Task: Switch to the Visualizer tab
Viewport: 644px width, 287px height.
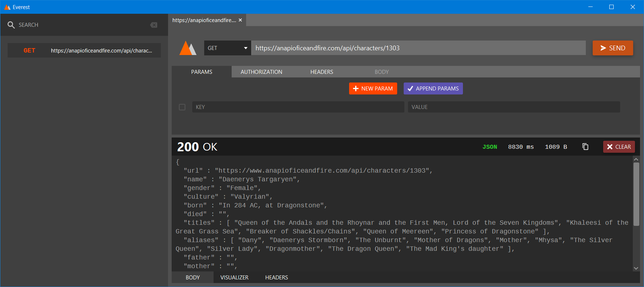Action: 234,278
